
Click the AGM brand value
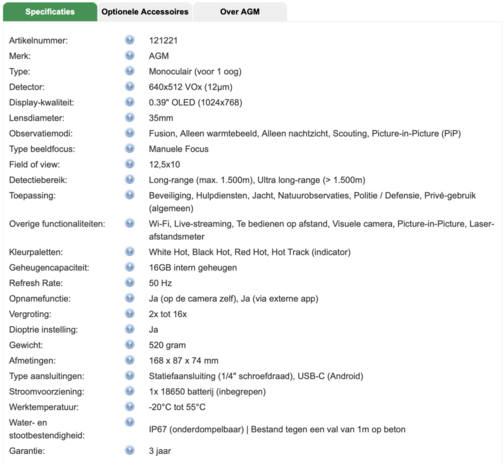tap(159, 56)
